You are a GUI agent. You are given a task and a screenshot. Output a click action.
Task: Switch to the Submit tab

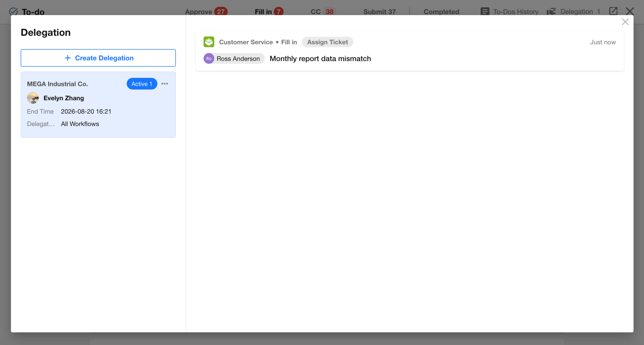click(x=379, y=12)
